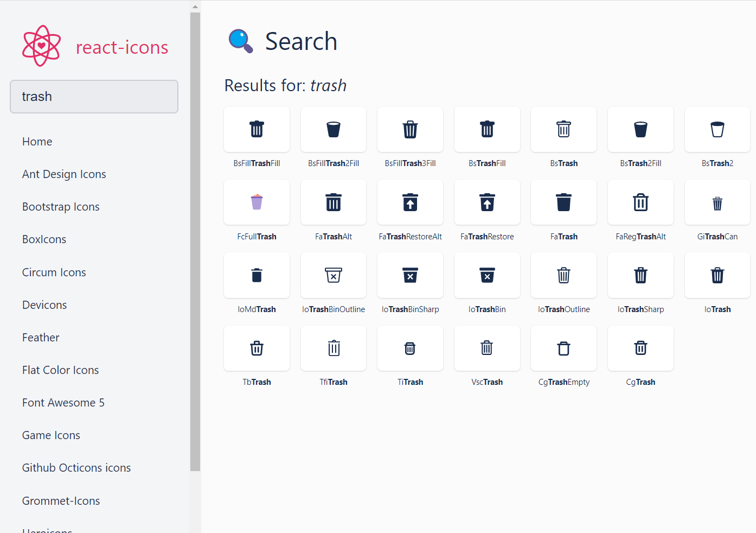Navigate to BoxIcons
The width and height of the screenshot is (756, 533).
[44, 239]
